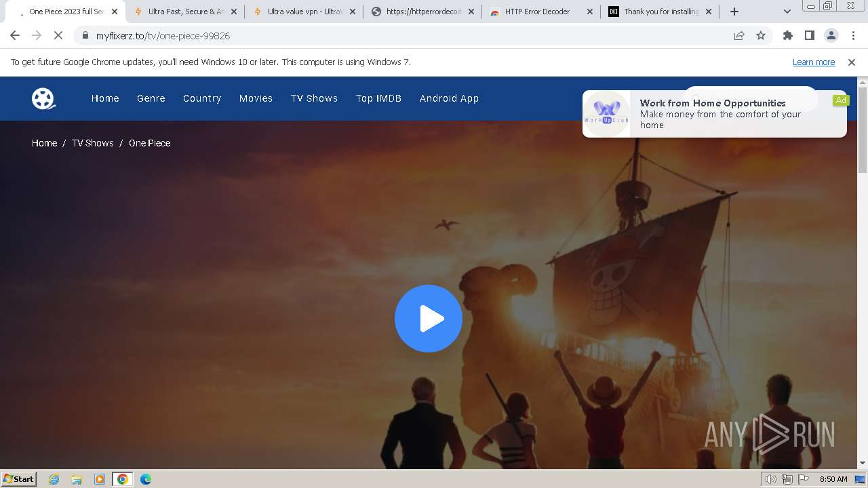This screenshot has width=868, height=488.
Task: Switch to Ultra value vpn tab
Action: (x=304, y=12)
